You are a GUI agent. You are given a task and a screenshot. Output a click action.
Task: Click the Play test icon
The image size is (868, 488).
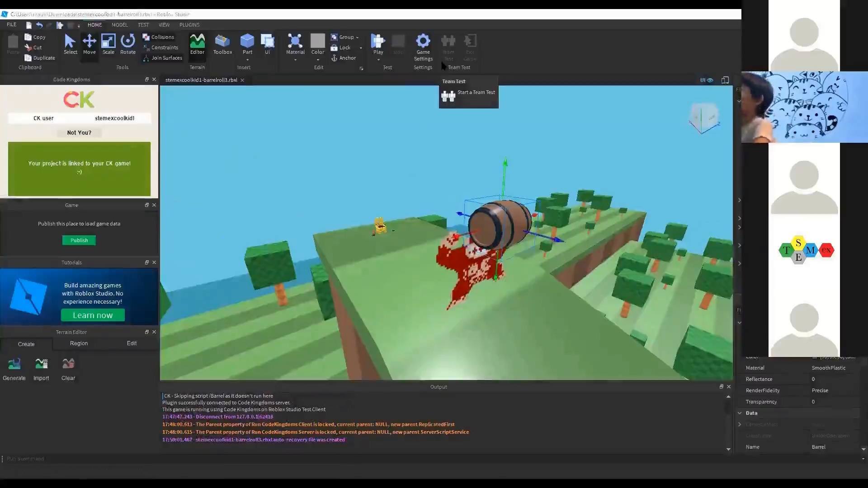click(378, 41)
